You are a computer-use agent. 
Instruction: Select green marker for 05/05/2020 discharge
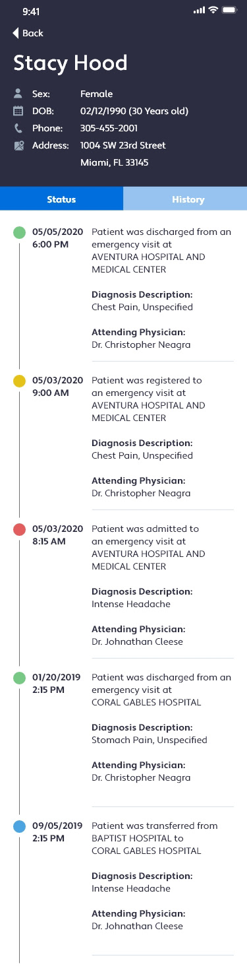pyautogui.click(x=20, y=232)
